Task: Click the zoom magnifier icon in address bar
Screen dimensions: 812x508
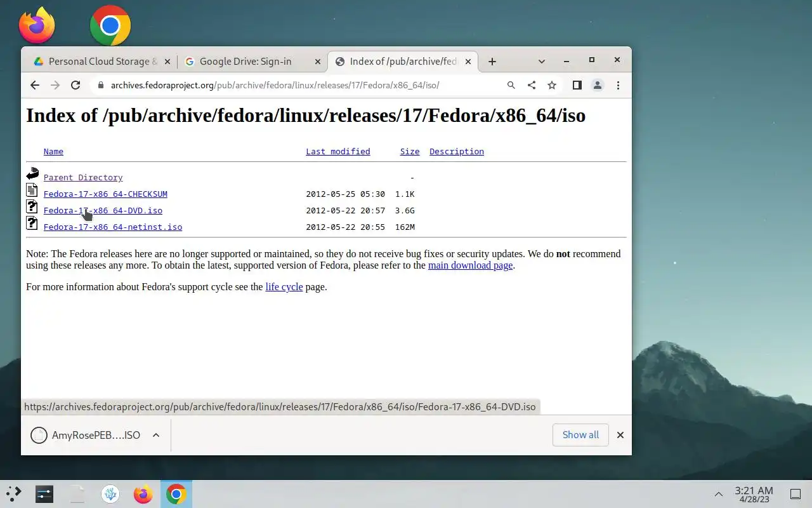Action: coord(511,85)
